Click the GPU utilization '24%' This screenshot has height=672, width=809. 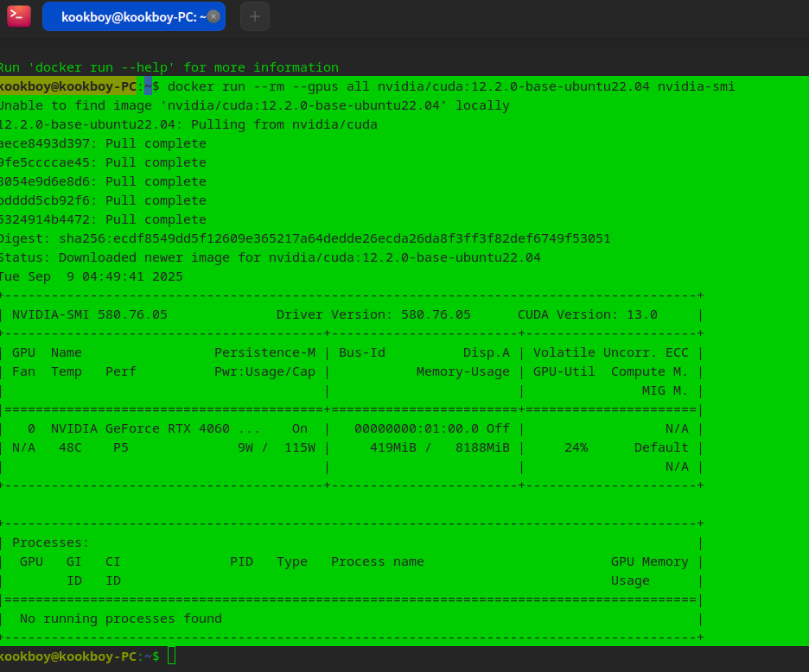click(576, 447)
